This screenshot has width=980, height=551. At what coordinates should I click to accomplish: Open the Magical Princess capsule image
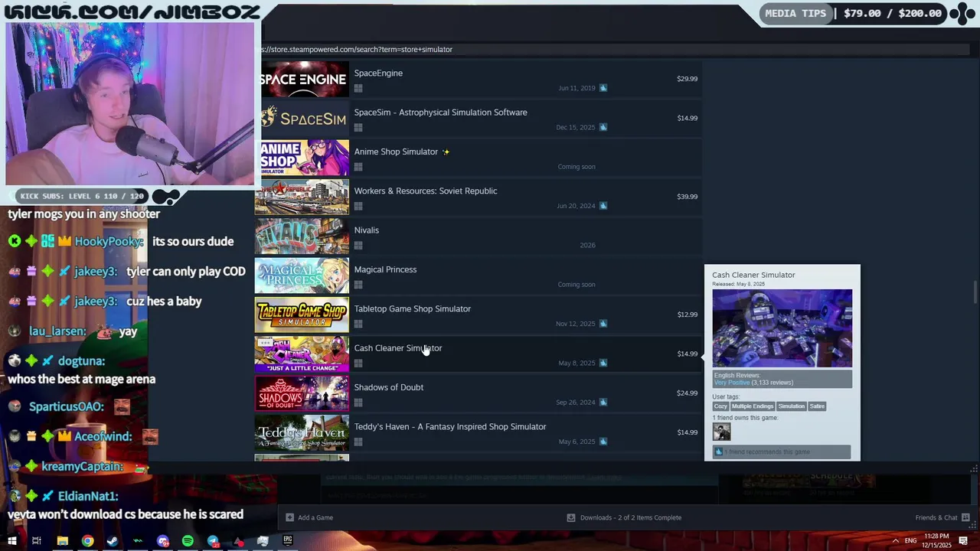point(302,275)
